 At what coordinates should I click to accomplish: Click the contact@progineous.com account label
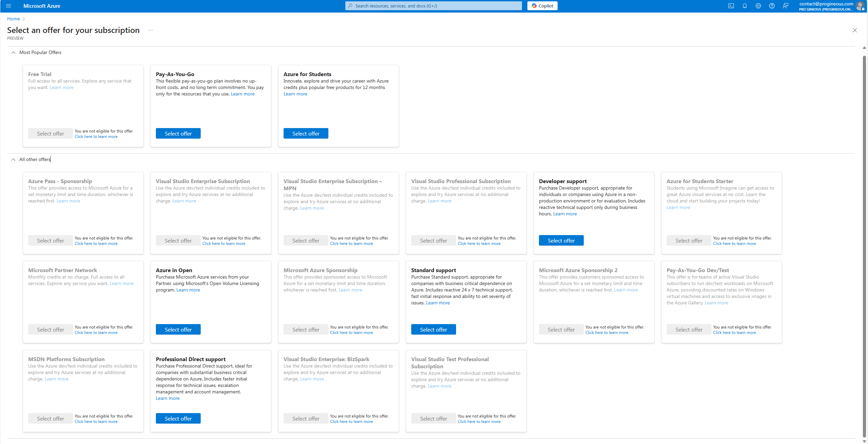[826, 4]
